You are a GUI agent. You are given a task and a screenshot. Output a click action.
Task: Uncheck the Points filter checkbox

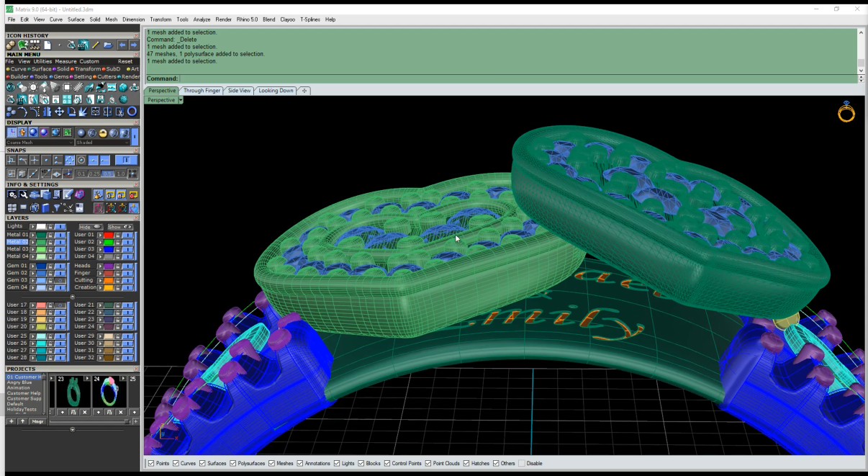151,463
